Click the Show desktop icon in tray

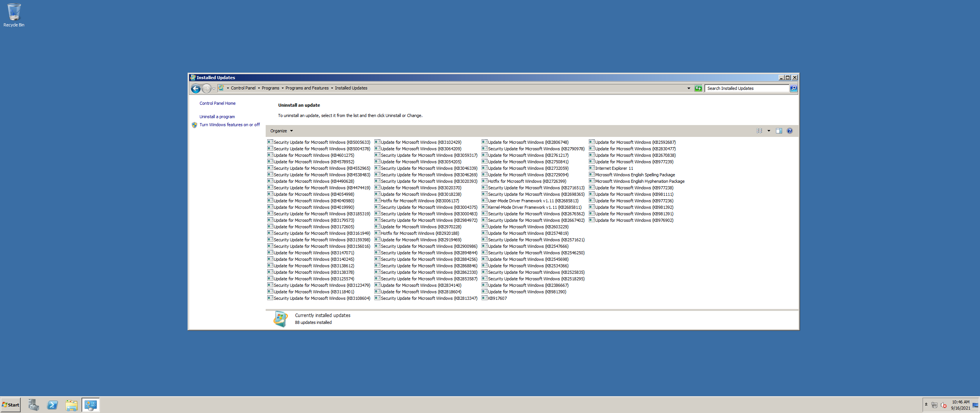975,405
